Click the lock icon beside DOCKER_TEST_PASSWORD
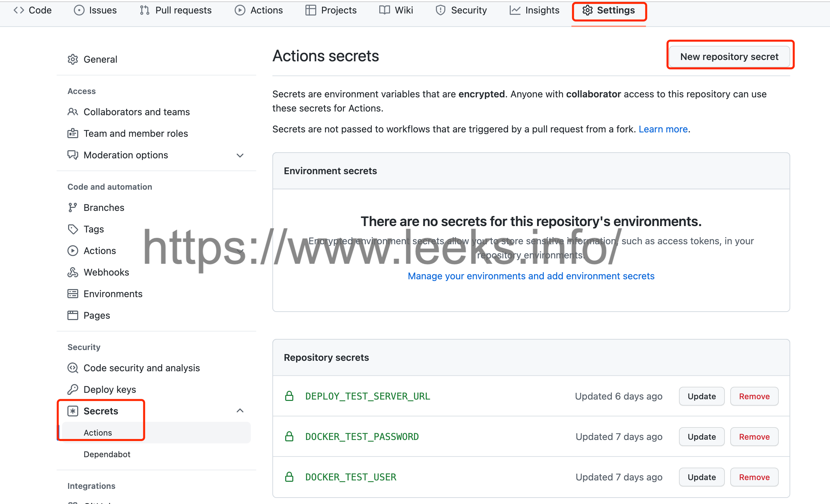 (289, 436)
